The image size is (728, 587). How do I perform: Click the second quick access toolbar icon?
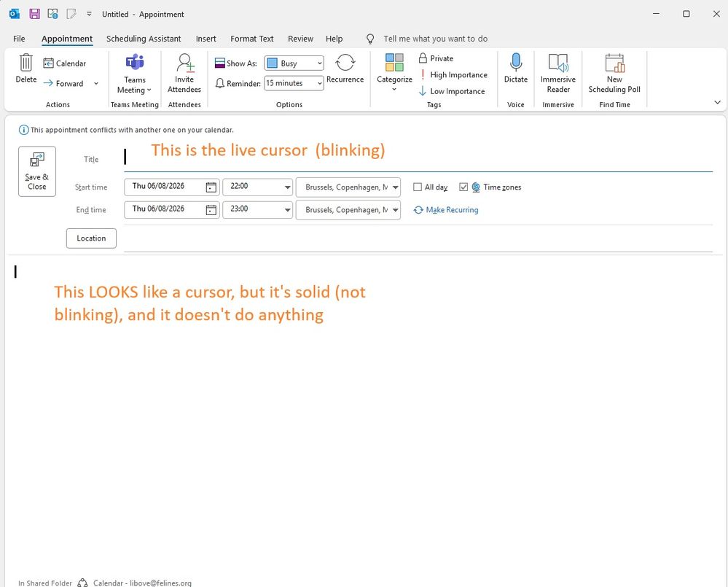pyautogui.click(x=53, y=14)
